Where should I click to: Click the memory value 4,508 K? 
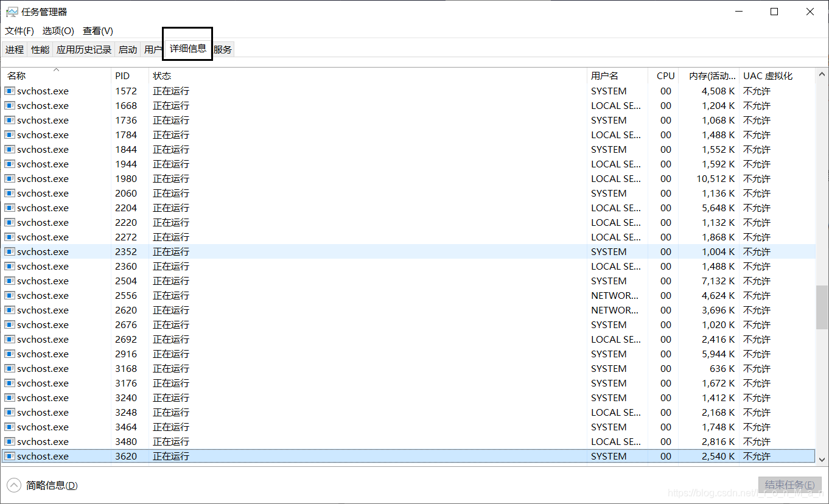point(718,91)
